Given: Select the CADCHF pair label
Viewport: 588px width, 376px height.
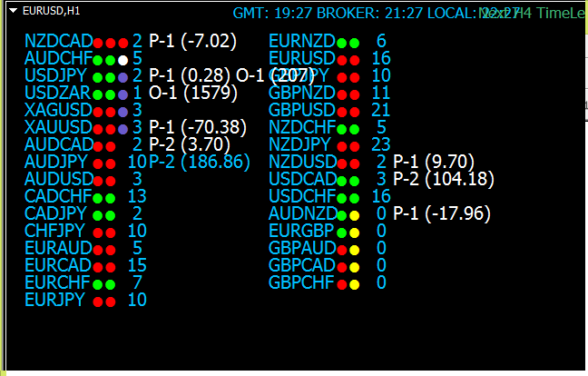Looking at the screenshot, I should click(x=58, y=196).
